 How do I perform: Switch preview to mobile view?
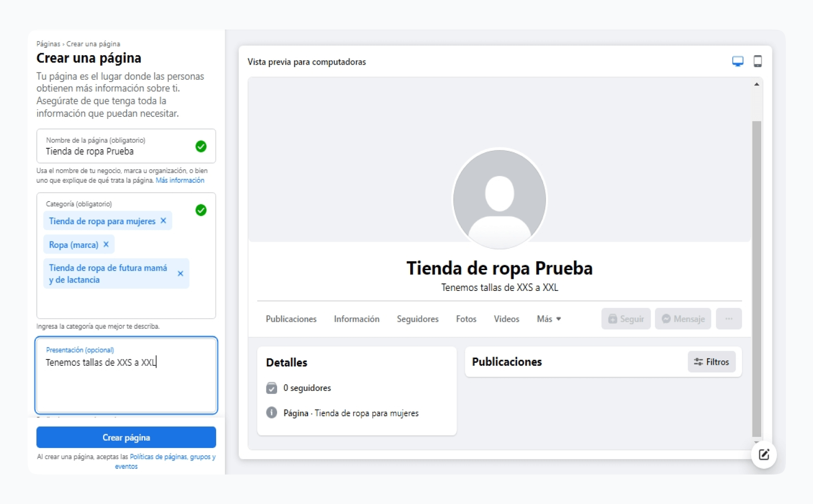(758, 61)
